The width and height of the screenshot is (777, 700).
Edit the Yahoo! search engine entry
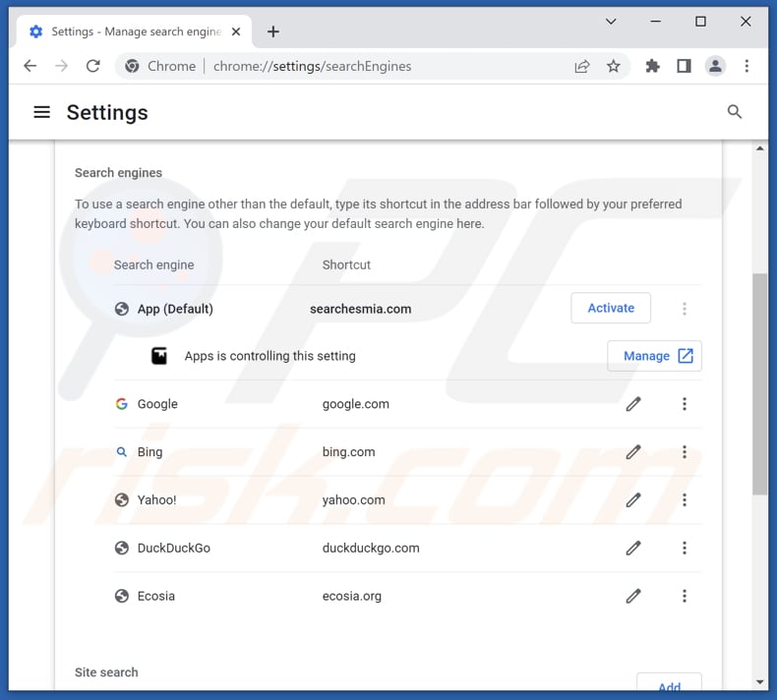[x=633, y=499]
